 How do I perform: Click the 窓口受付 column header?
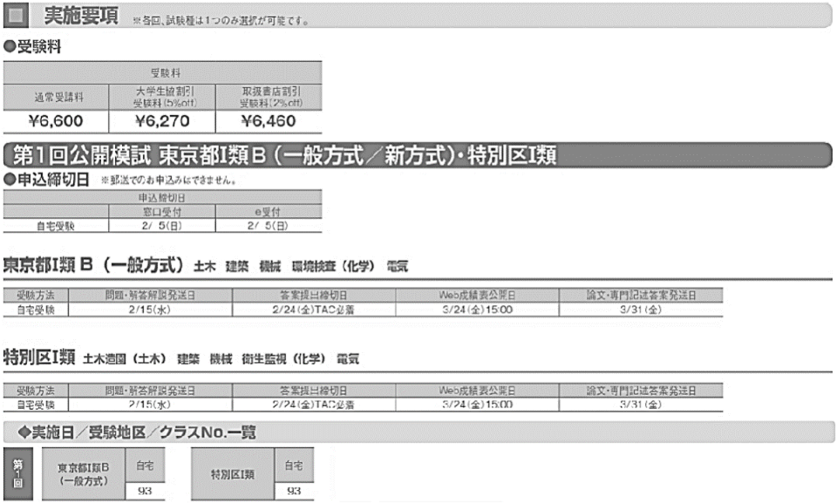pyautogui.click(x=162, y=212)
